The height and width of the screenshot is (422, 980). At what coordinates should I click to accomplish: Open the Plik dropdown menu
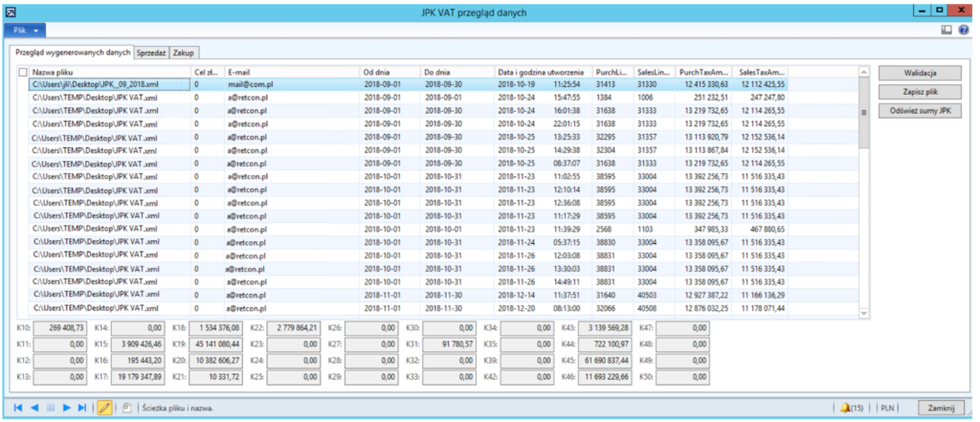tap(25, 31)
